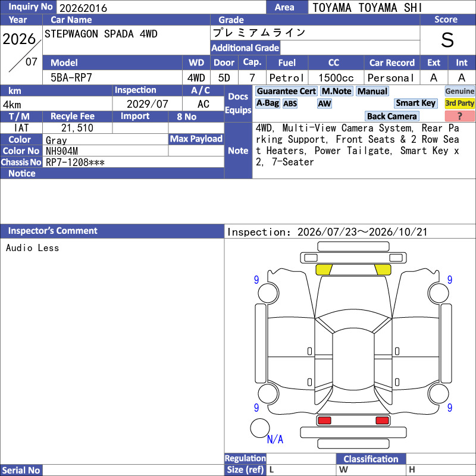Click the Inspector's Comment header
476x476 pixels.
click(112, 231)
